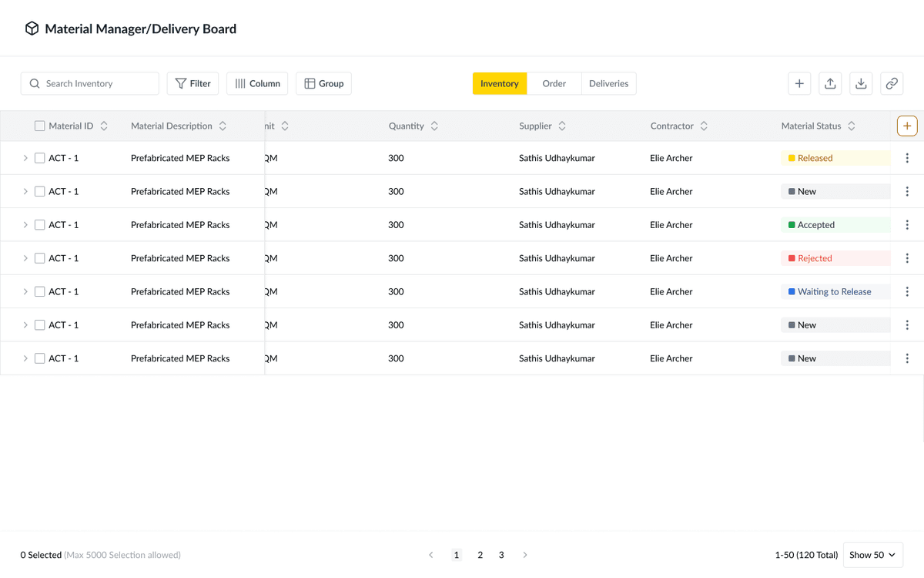This screenshot has width=924, height=578.
Task: Select the checkbox on the Accepted status row
Action: [x=39, y=224]
